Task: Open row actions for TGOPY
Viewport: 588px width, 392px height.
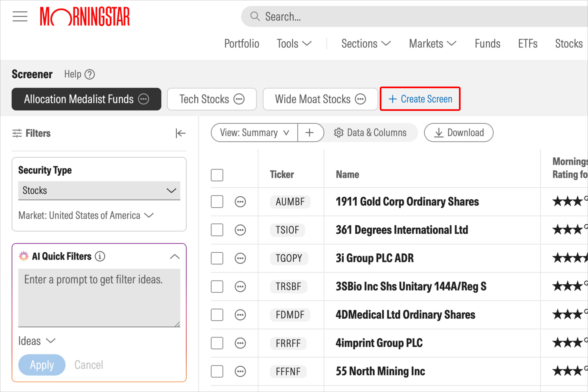Action: 240,258
